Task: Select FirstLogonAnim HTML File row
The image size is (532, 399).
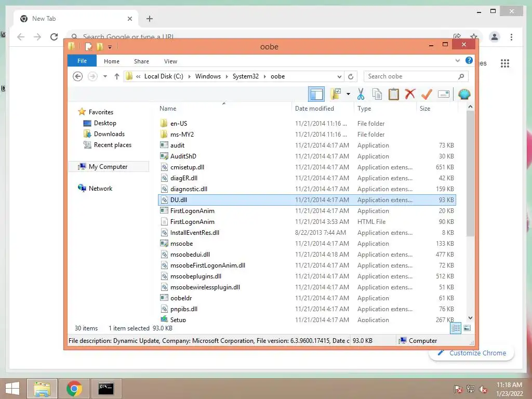Action: pos(307,221)
